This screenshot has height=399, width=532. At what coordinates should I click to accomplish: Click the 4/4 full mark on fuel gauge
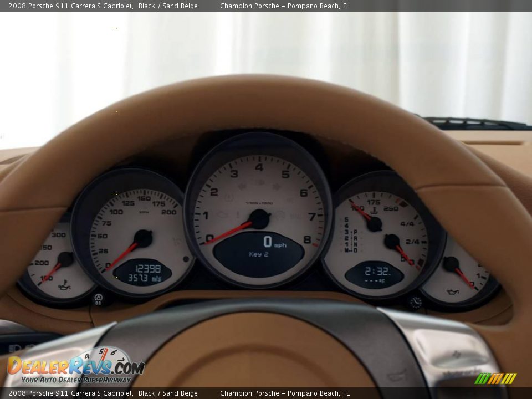[407, 223]
